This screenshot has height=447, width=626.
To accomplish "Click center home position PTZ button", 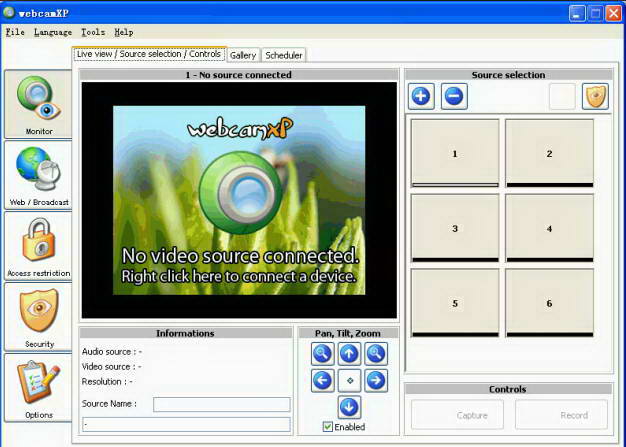I will 349,380.
